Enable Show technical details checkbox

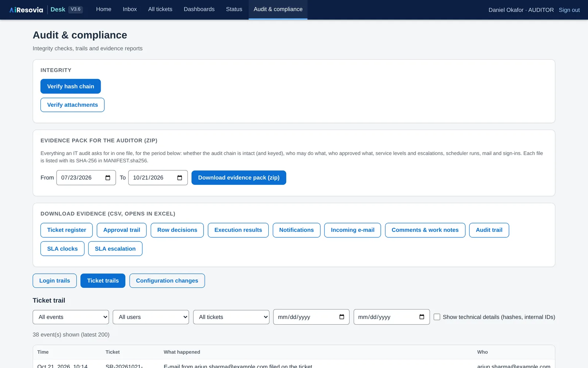coord(437,317)
